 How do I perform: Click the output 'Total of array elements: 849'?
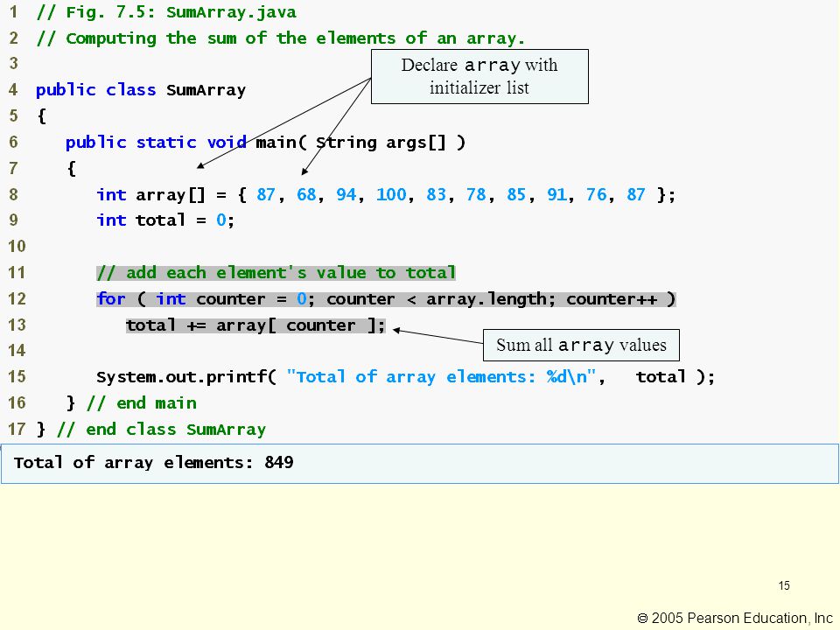(153, 462)
